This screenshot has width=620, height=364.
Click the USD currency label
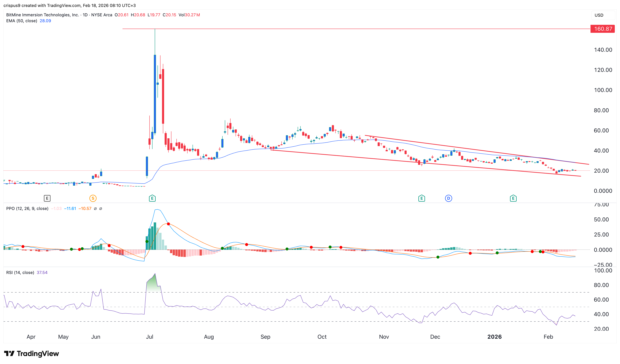pos(599,15)
